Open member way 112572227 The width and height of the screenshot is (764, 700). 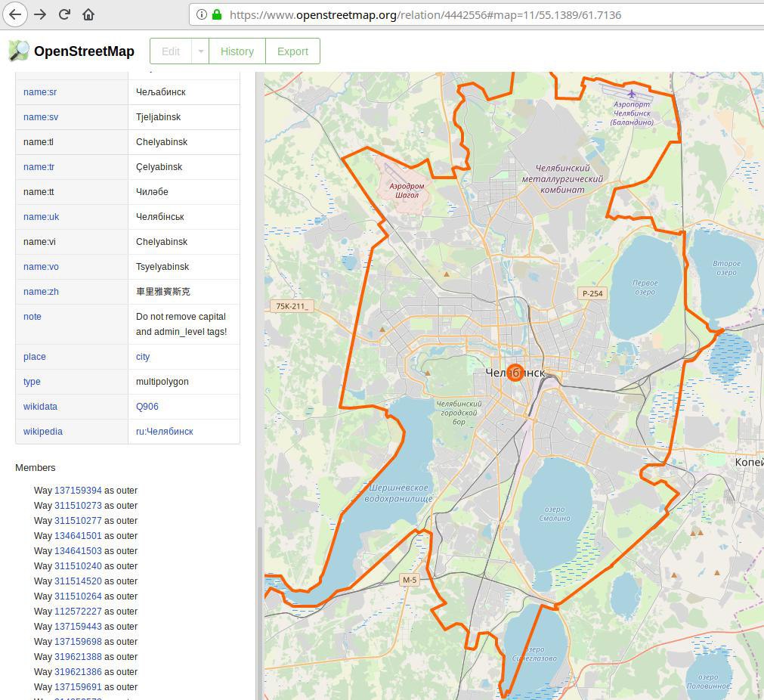coord(78,612)
